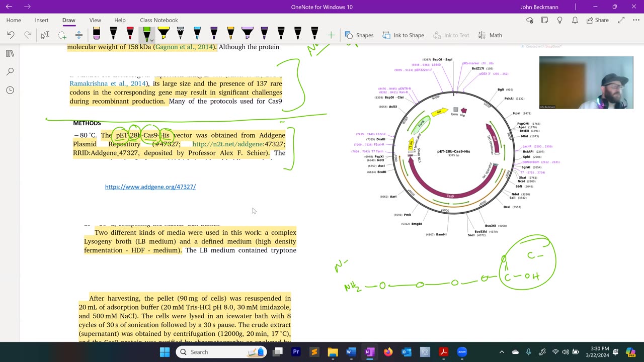The image size is (644, 362).
Task: Open recent notes clock icon
Action: click(x=10, y=90)
